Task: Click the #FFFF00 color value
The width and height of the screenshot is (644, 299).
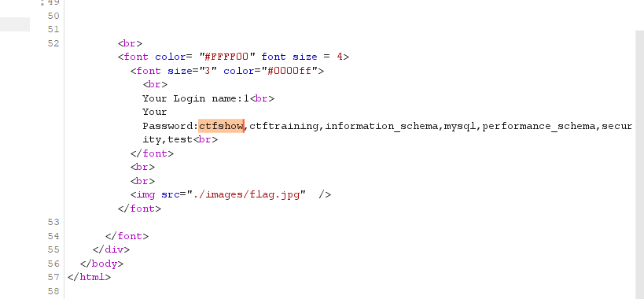Action: pos(227,57)
